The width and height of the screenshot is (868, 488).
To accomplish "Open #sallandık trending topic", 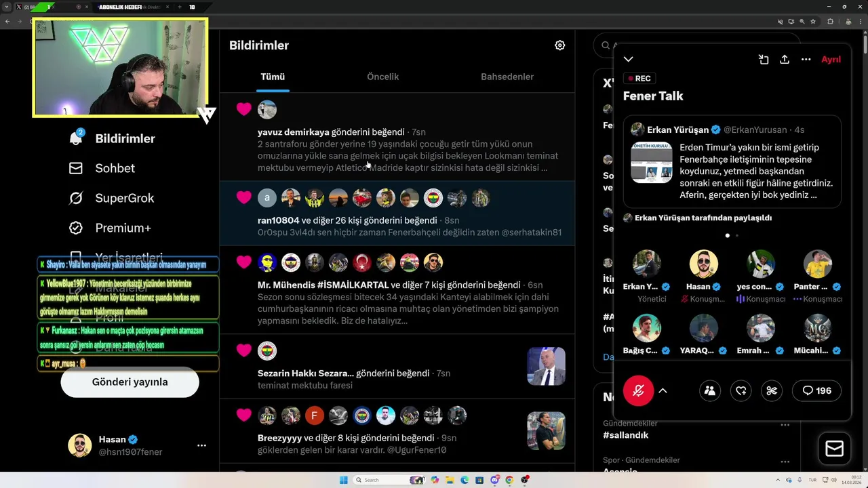I will (625, 435).
